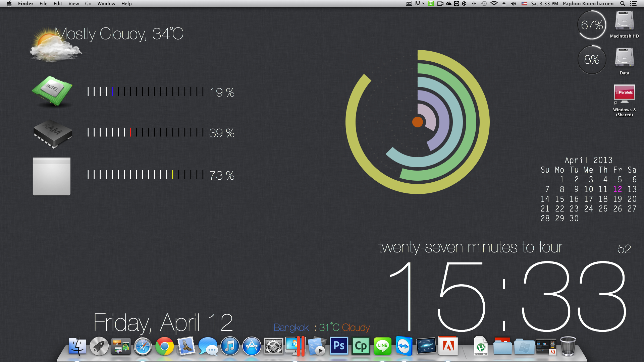Open the Window menu
This screenshot has width=644, height=362.
pos(106,4)
